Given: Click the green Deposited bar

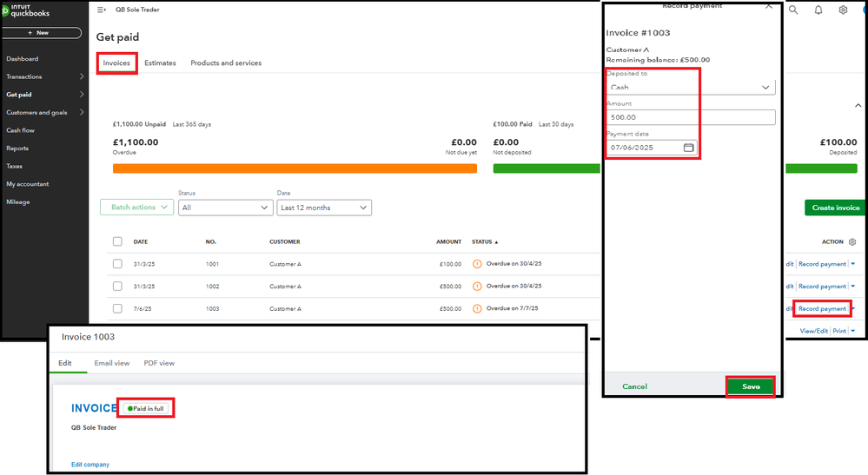Looking at the screenshot, I should point(821,168).
